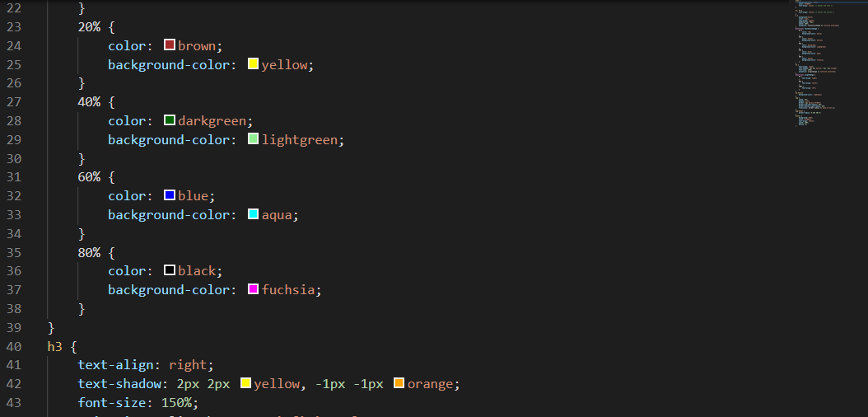Click the text-align property name
This screenshot has height=417, width=868.
pos(115,366)
